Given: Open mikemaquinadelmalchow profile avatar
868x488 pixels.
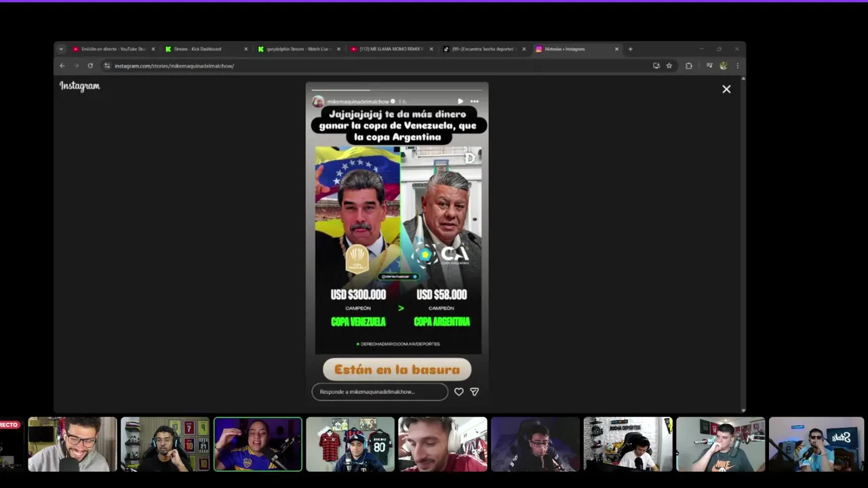Looking at the screenshot, I should 317,101.
